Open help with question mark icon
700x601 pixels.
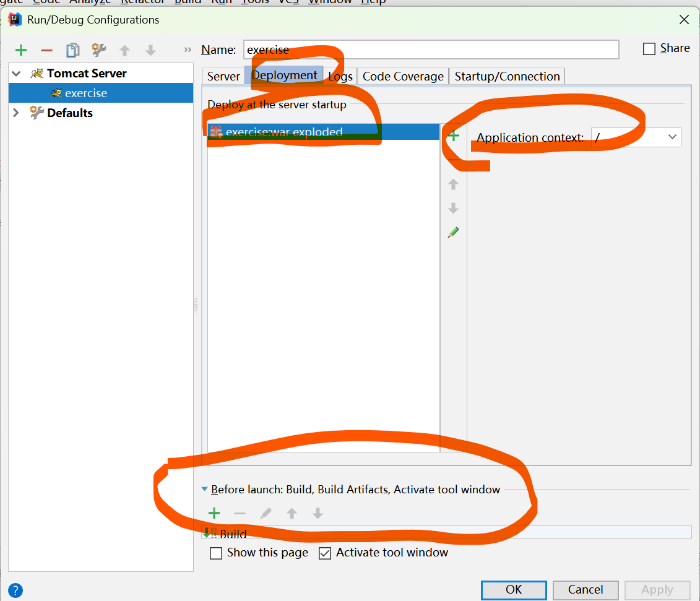(x=15, y=590)
